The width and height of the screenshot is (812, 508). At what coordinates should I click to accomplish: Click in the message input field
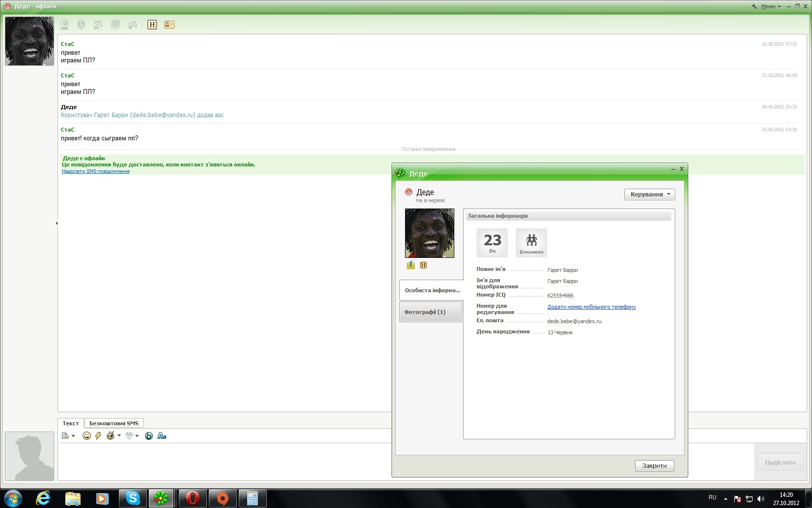pyautogui.click(x=406, y=462)
